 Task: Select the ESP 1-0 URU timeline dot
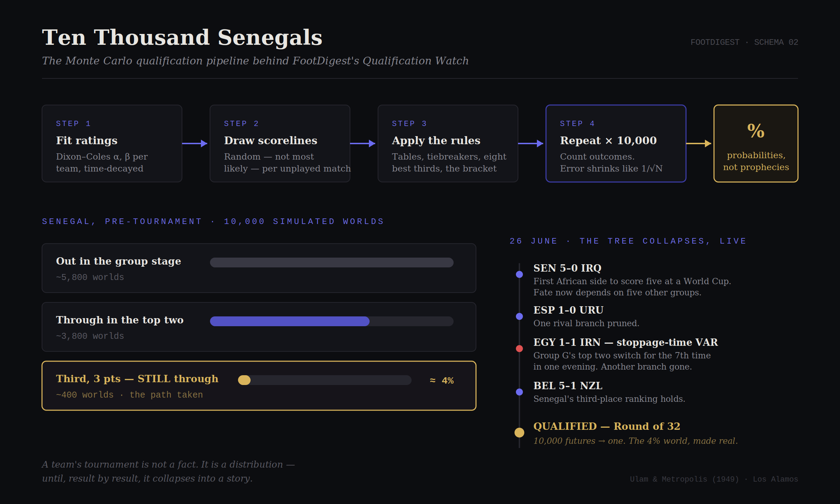point(519,316)
